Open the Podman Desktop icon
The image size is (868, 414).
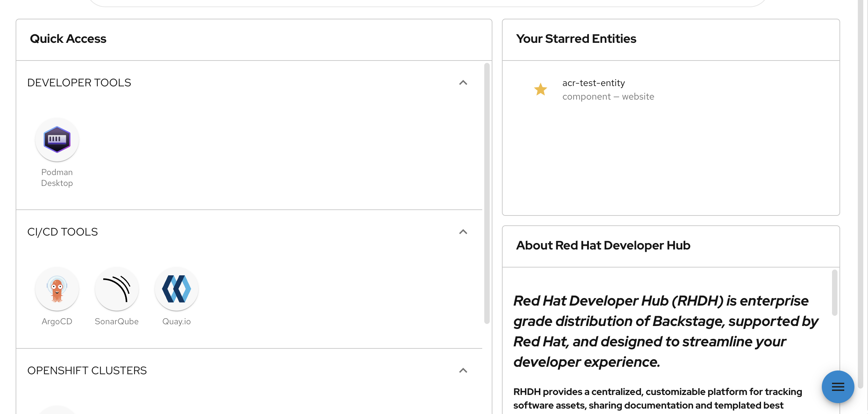click(57, 140)
